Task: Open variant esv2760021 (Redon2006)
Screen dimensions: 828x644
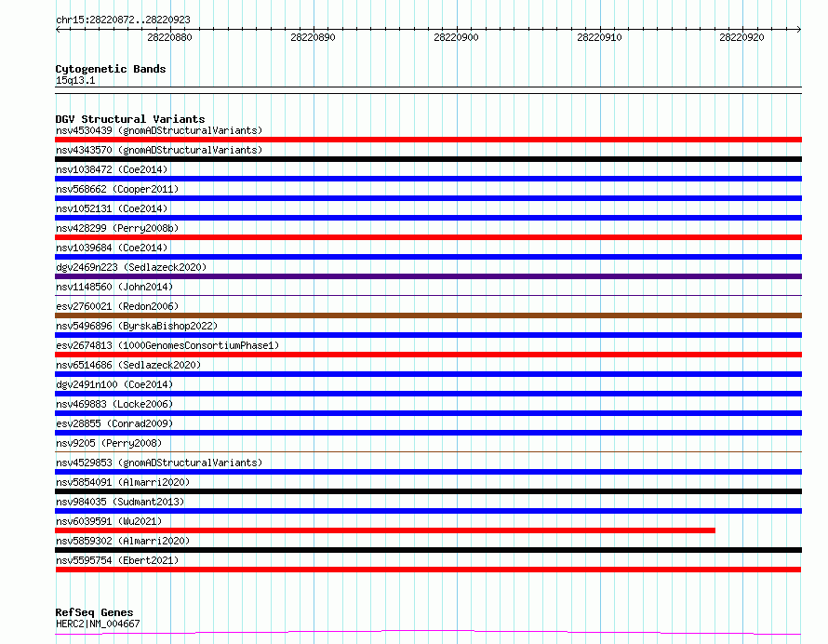Action: (117, 306)
